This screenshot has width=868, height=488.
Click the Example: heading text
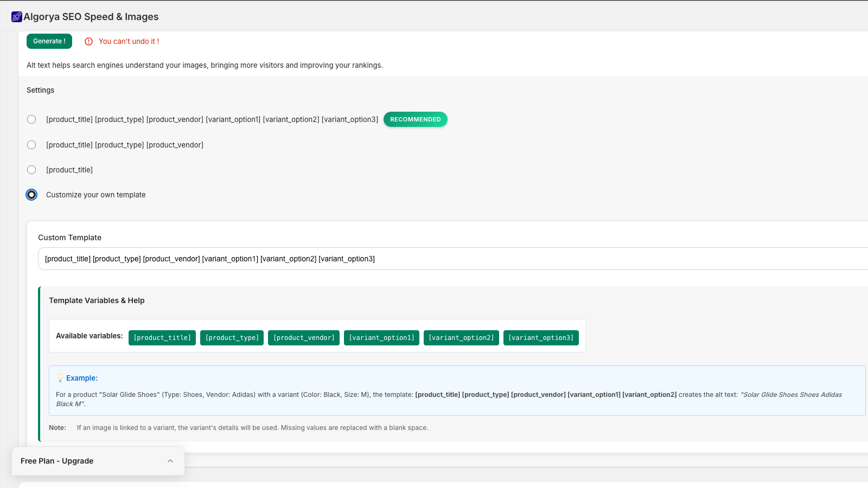click(x=82, y=378)
